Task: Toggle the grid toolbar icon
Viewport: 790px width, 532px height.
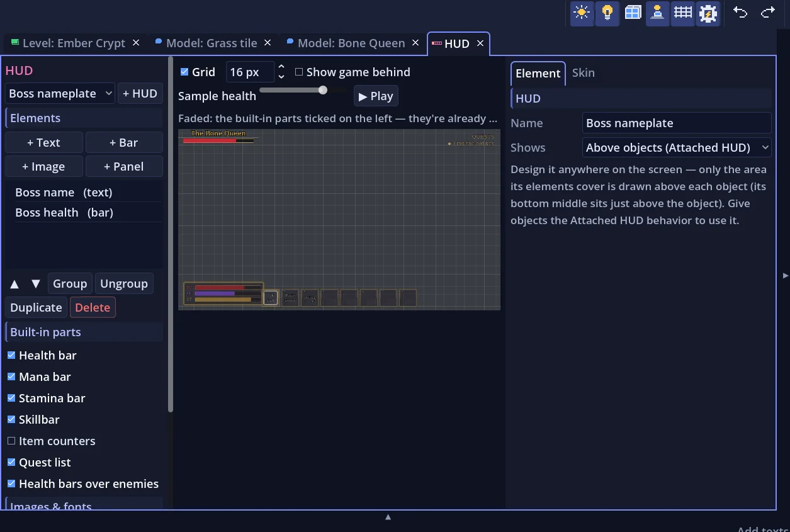Action: (x=683, y=13)
